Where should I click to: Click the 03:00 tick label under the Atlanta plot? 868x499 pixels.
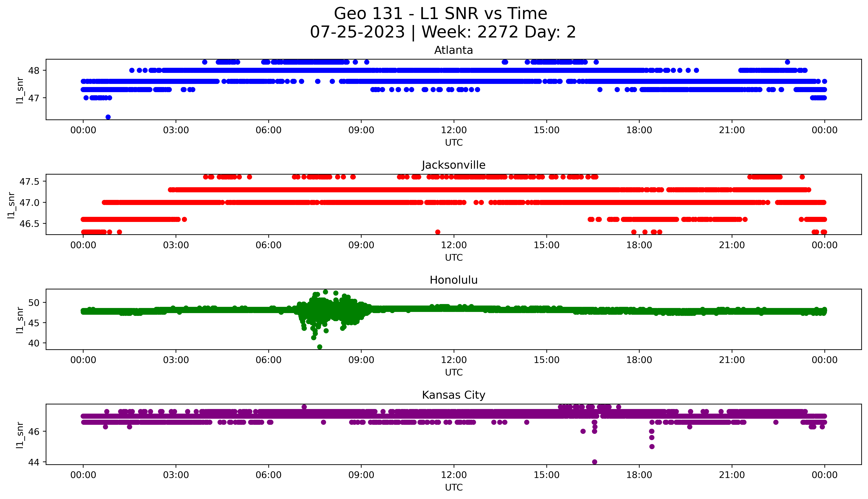(176, 130)
